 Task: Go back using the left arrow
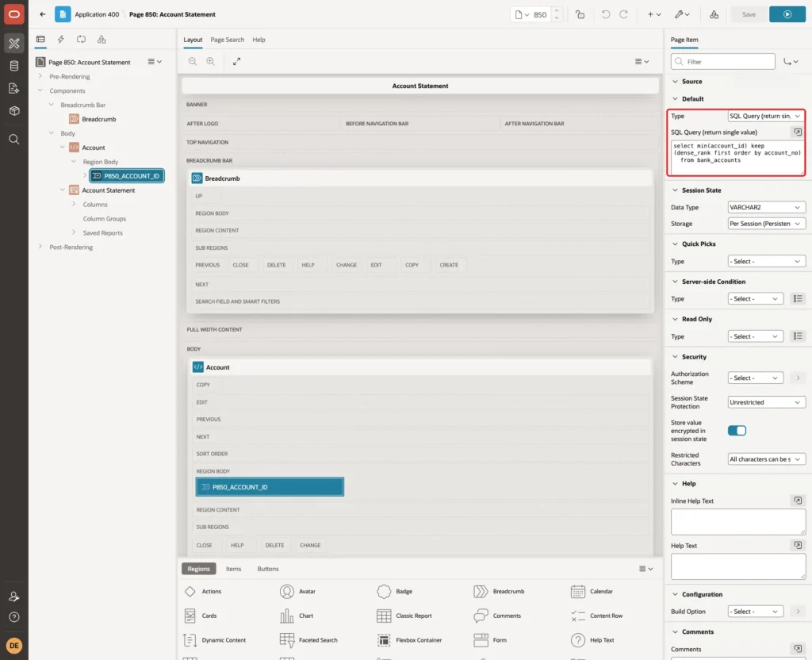(43, 14)
